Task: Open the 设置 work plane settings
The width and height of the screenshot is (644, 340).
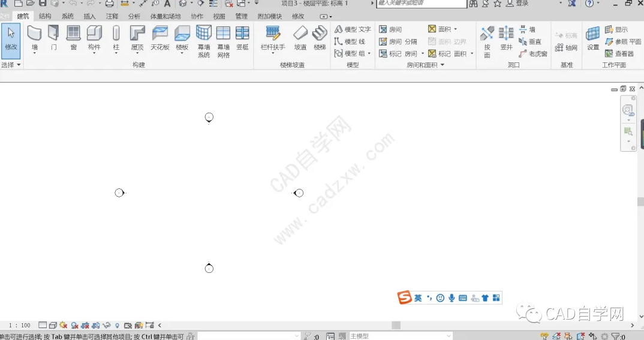Action: coord(592,37)
